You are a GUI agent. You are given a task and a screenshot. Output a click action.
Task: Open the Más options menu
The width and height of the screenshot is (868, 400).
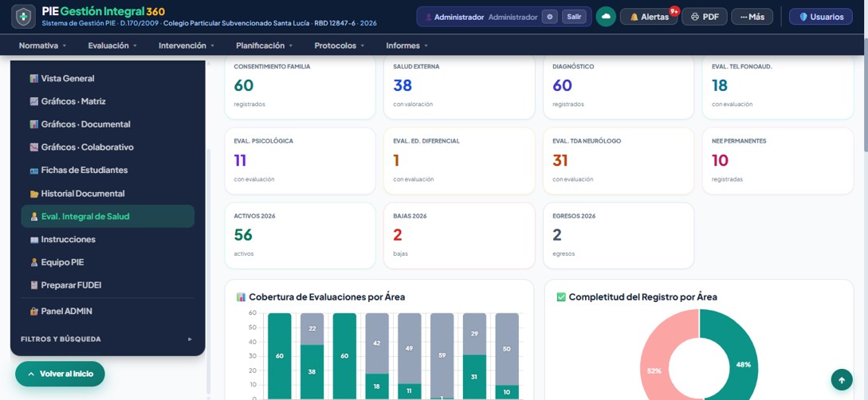coord(752,17)
